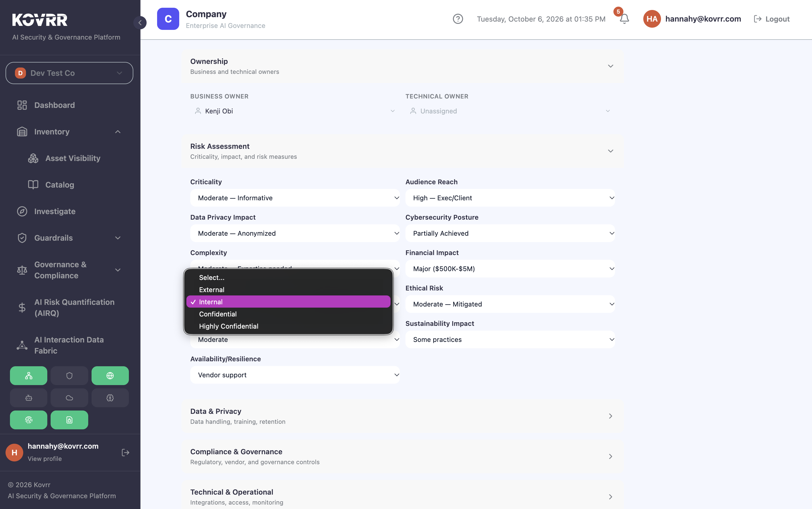
Task: Open the Criticality dropdown
Action: [295, 198]
